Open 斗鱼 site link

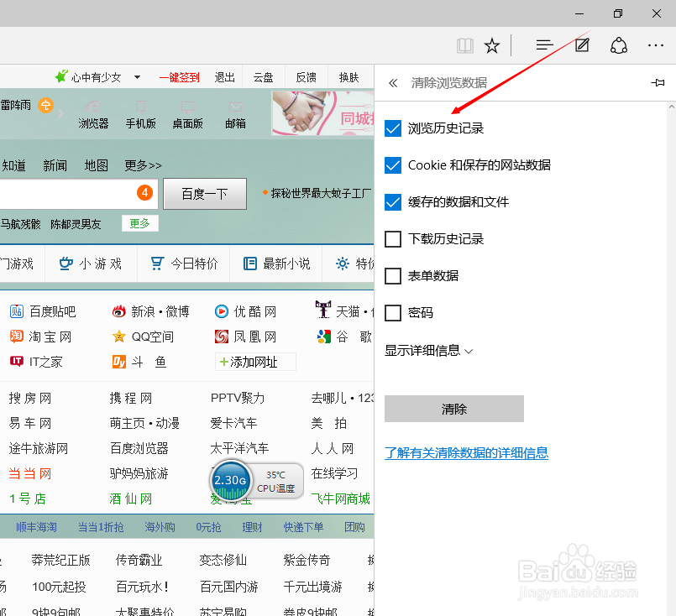pos(139,362)
